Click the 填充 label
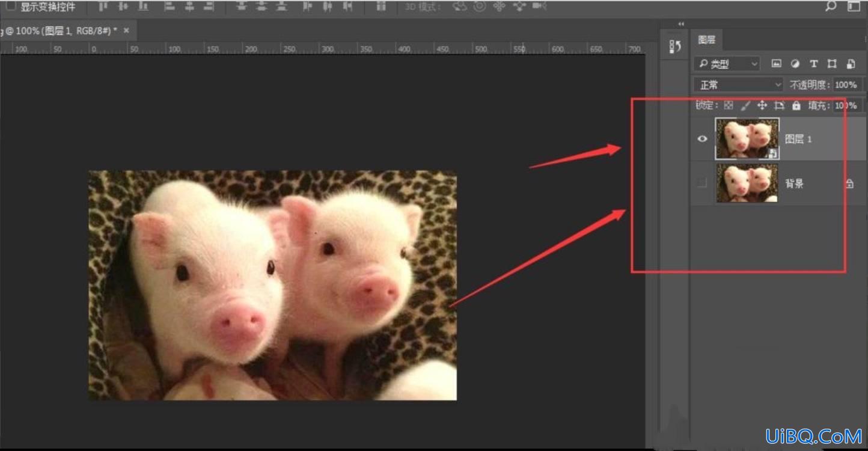This screenshot has width=868, height=451. pyautogui.click(x=818, y=105)
